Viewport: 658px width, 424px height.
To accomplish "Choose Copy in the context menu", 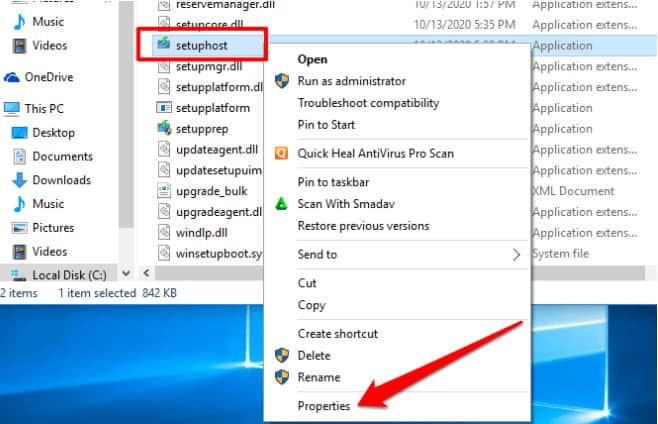I will tap(311, 305).
